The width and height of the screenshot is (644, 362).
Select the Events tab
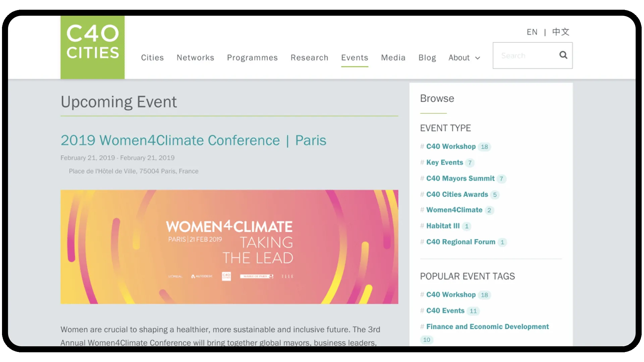pyautogui.click(x=355, y=58)
